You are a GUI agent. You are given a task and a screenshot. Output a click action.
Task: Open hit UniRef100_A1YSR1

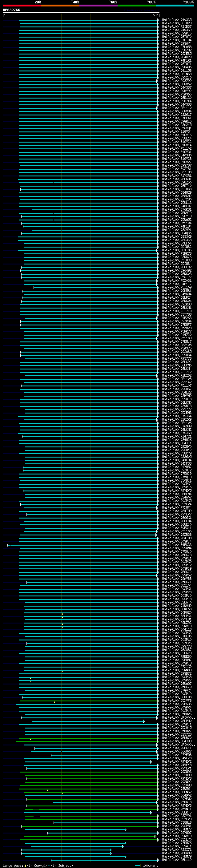pos(176,176)
